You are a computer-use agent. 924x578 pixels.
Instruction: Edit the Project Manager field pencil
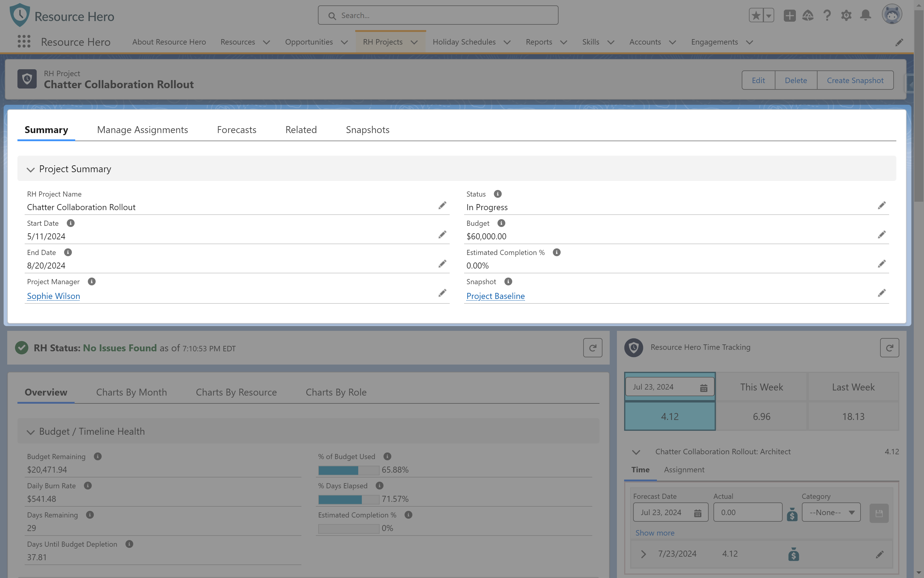pyautogui.click(x=442, y=293)
